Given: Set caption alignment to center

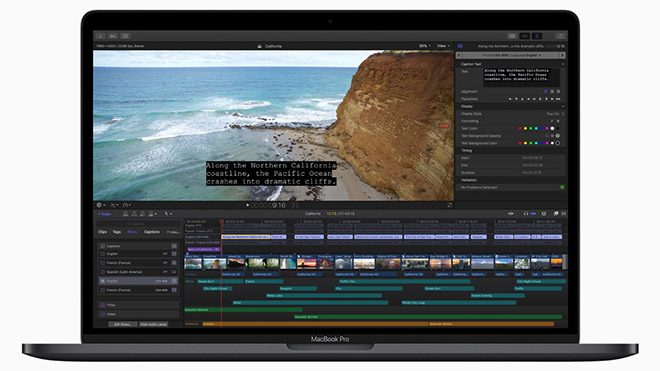Looking at the screenshot, I should (x=552, y=91).
